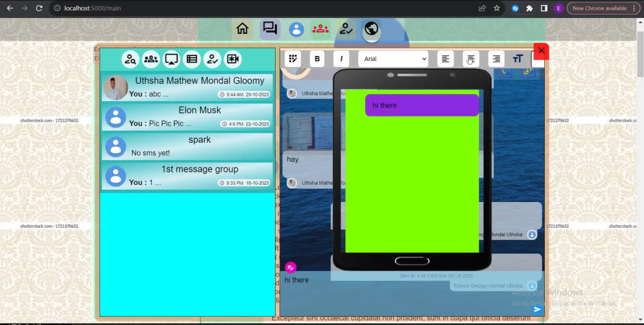Viewport: 644px width, 325px height.
Task: Open the chat messages icon in top navigation
Action: click(270, 29)
